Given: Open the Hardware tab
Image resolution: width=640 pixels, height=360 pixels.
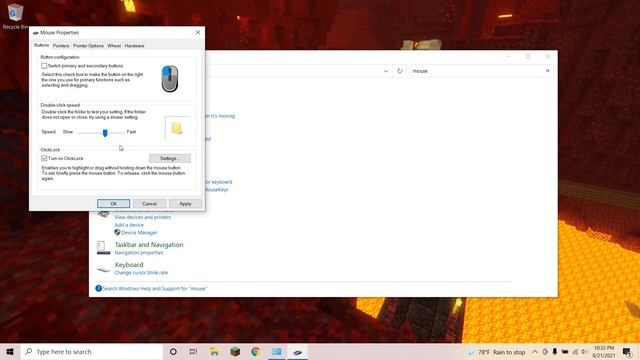Looking at the screenshot, I should click(x=134, y=46).
